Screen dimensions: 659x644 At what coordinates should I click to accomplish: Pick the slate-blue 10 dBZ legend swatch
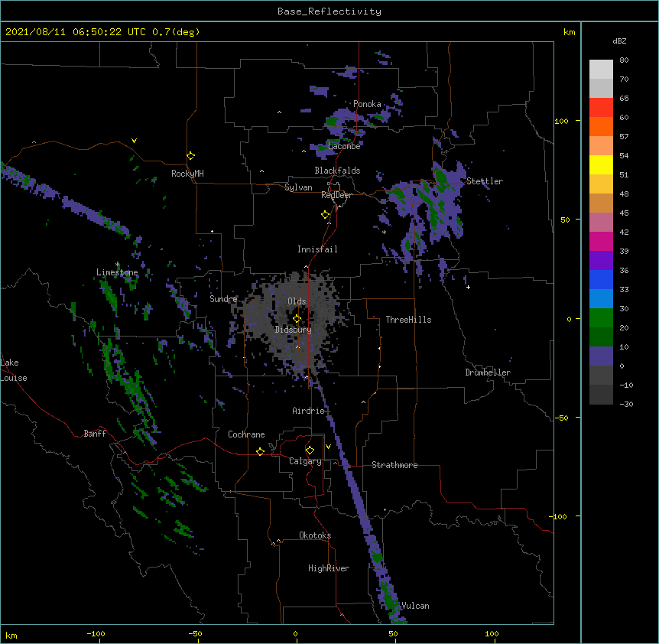pyautogui.click(x=601, y=356)
